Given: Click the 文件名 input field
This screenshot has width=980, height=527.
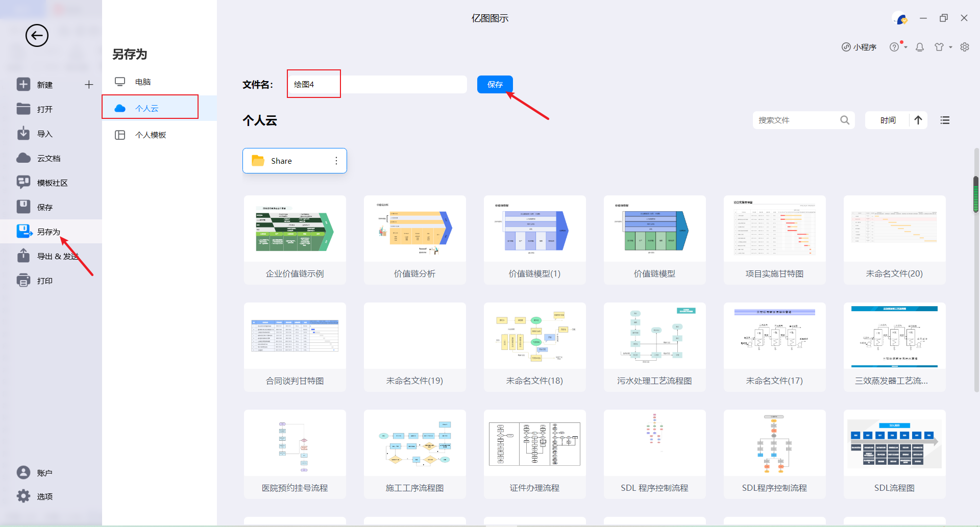Looking at the screenshot, I should (378, 84).
